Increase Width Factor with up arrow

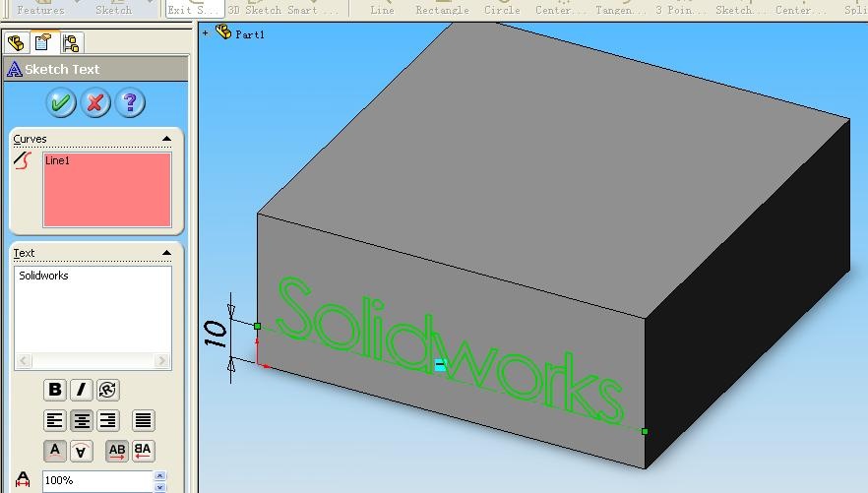[x=160, y=476]
